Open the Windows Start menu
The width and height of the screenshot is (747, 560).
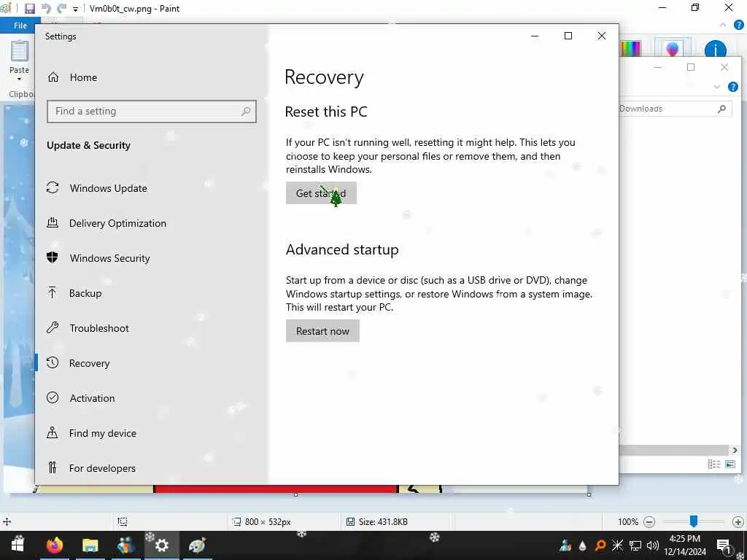(18, 545)
